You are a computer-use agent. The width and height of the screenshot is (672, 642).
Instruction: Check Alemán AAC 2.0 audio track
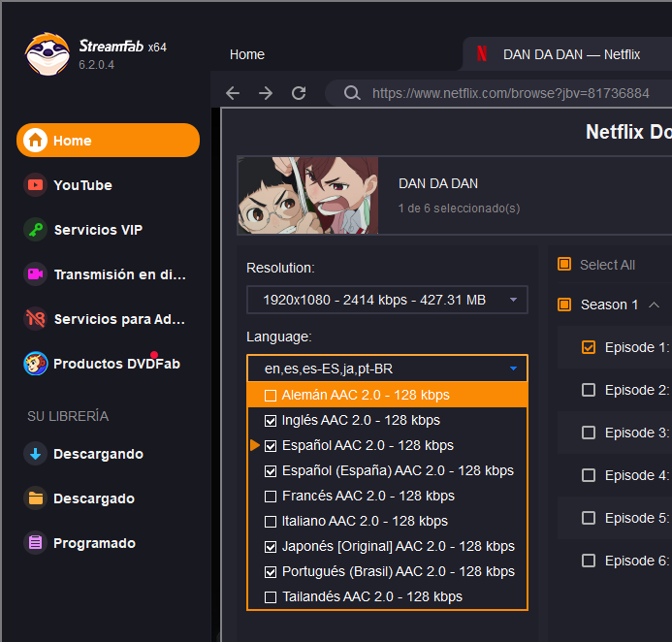tap(271, 395)
